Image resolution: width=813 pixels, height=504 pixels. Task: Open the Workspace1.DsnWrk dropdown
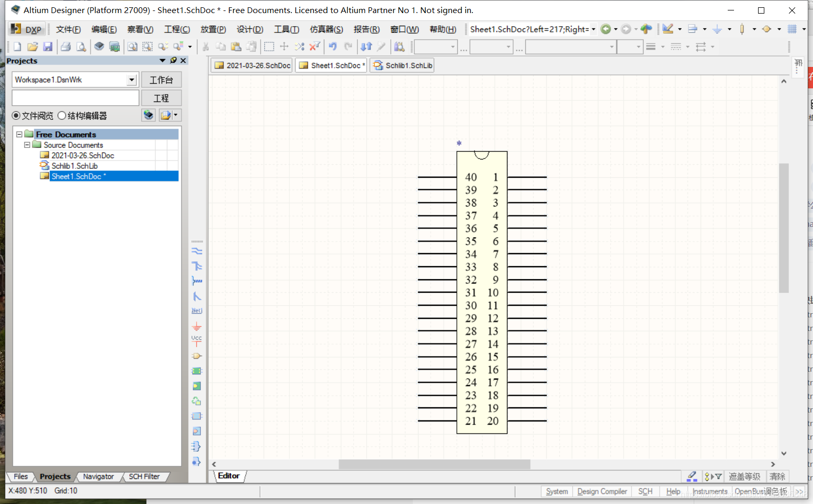pyautogui.click(x=132, y=79)
